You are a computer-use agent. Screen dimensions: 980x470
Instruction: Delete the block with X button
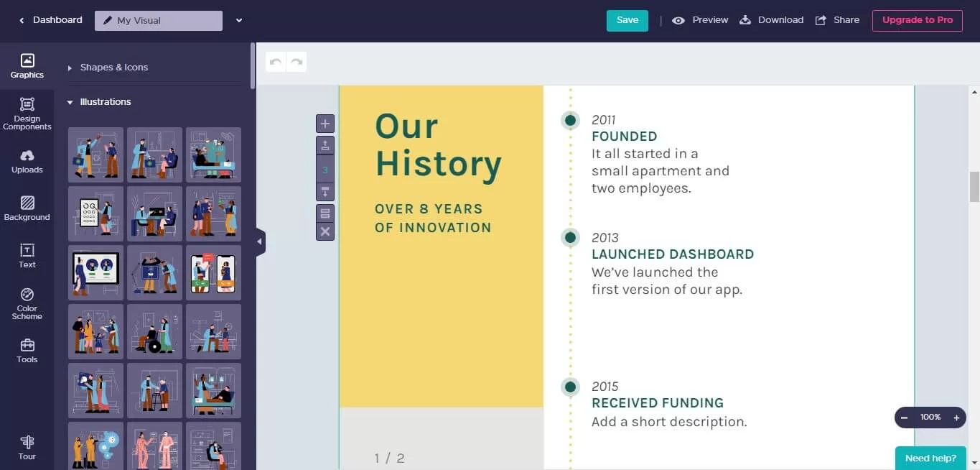point(325,231)
